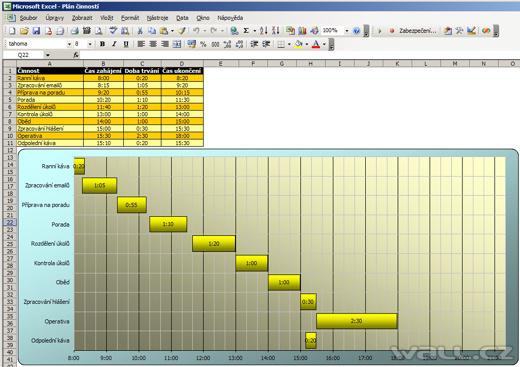Screen dimensions: 520x367
Task: Click the AutoSum sigma icon
Action: point(246,31)
